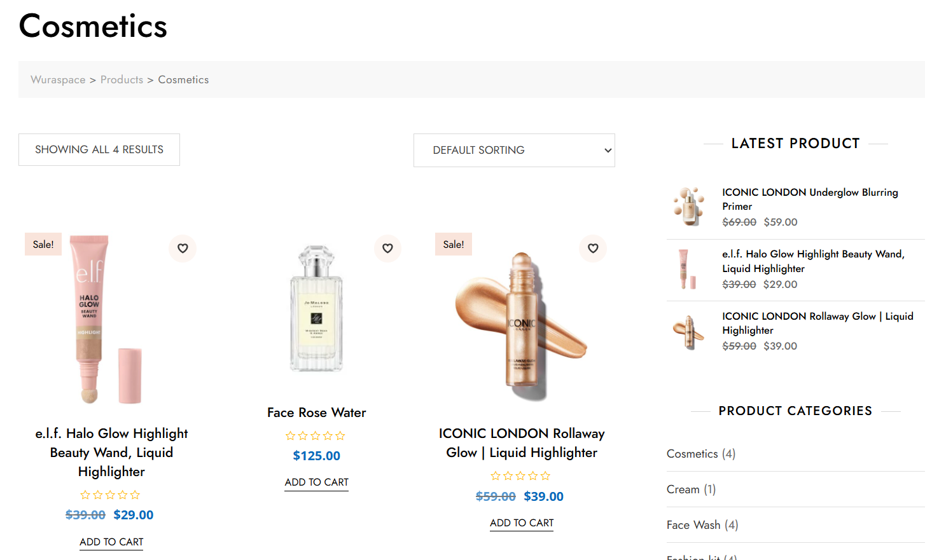Viewport: 939px width, 560px height.
Task: Favorite the e.l.f. Halo Glow wishlist heart
Action: [183, 249]
